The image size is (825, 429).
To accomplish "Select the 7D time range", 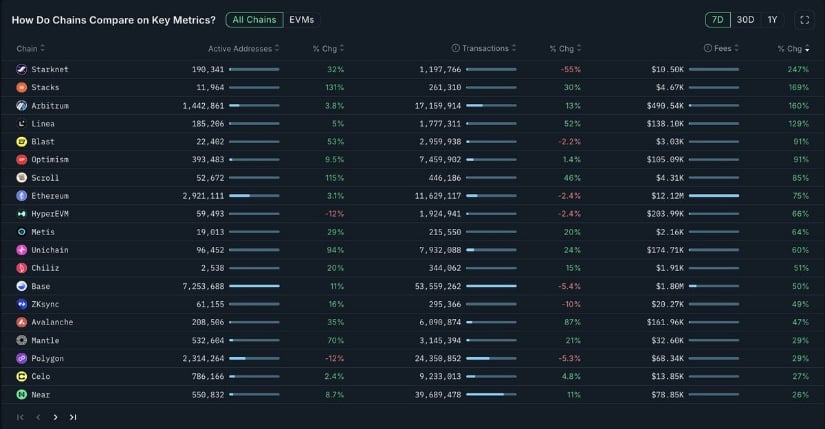I will (x=718, y=20).
